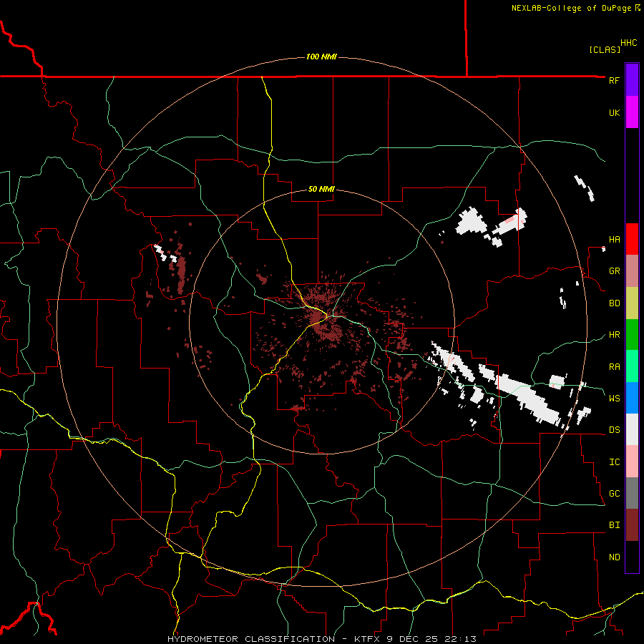Select the WS blue legend swatch

632,398
